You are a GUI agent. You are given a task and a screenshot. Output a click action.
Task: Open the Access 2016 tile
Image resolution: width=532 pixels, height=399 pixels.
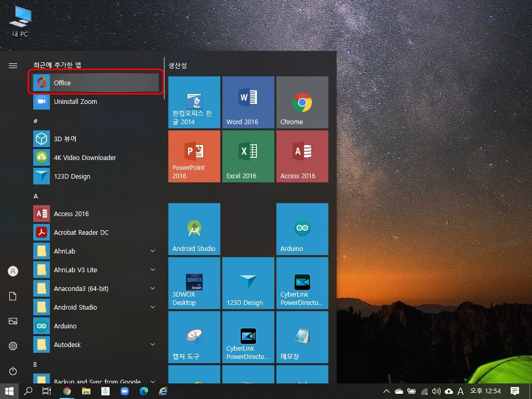pyautogui.click(x=302, y=156)
